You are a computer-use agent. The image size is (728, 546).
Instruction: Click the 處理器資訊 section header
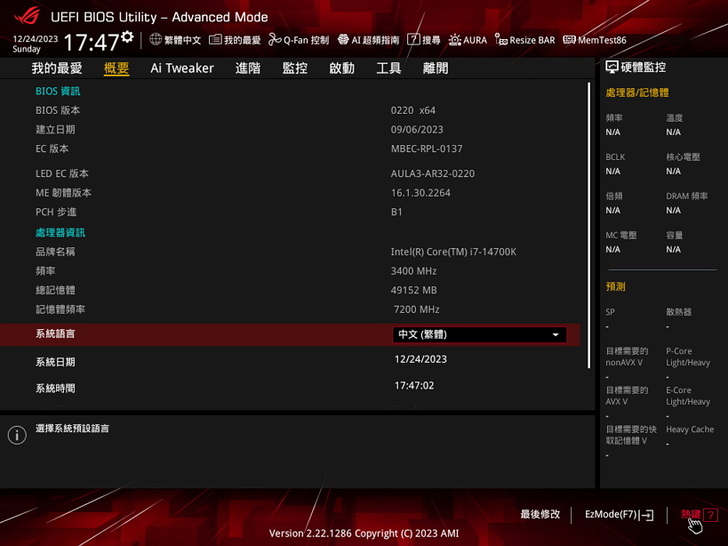tap(60, 233)
